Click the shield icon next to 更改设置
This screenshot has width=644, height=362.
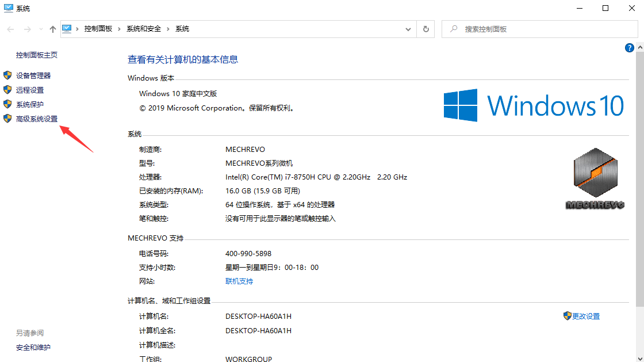click(567, 315)
